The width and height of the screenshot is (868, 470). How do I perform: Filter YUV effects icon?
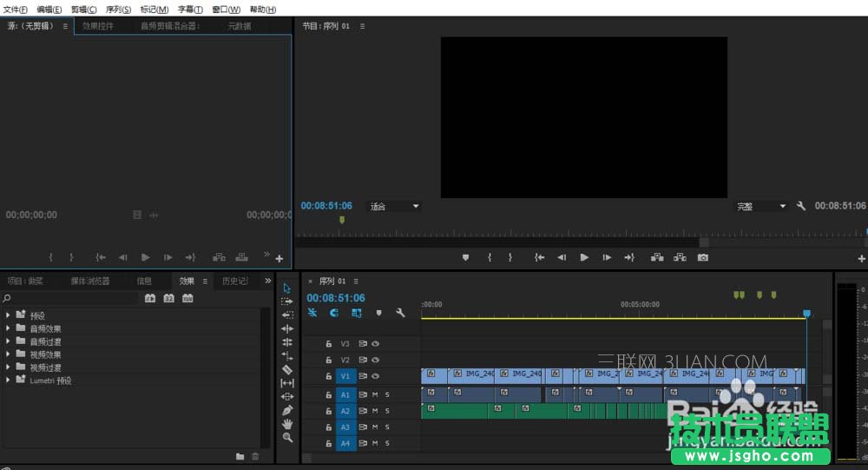click(187, 298)
